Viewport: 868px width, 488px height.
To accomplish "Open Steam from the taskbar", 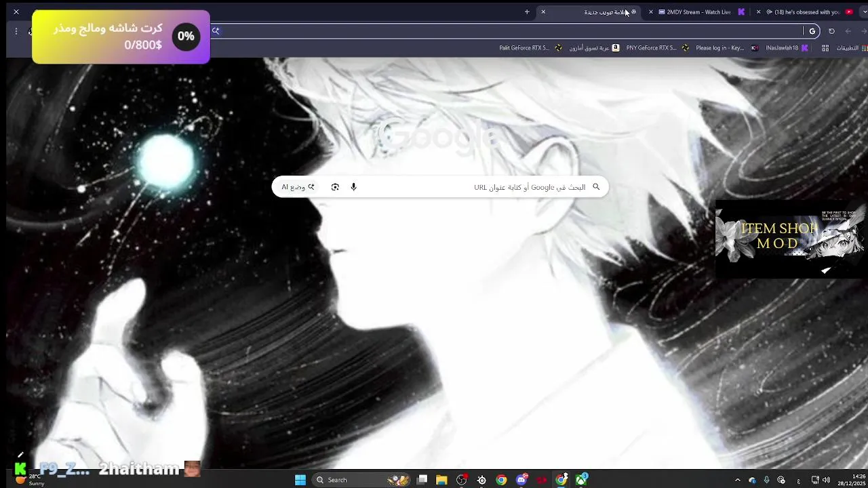I will tap(481, 480).
